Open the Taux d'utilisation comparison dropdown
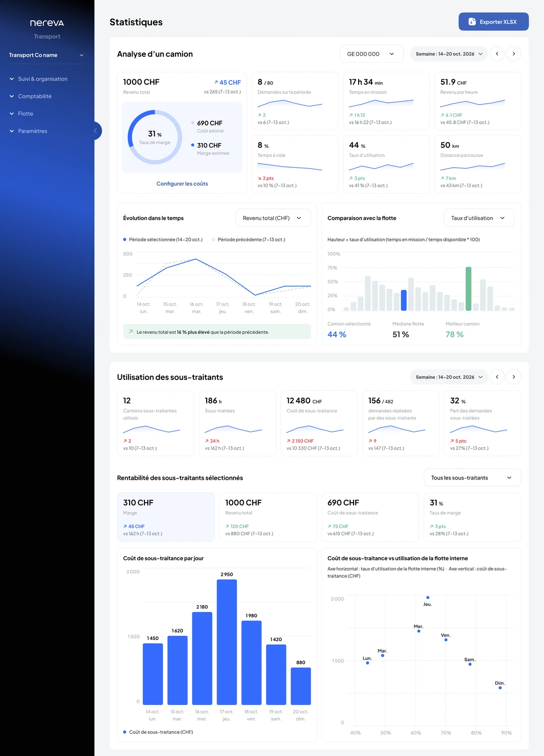The width and height of the screenshot is (544, 756). [x=479, y=218]
